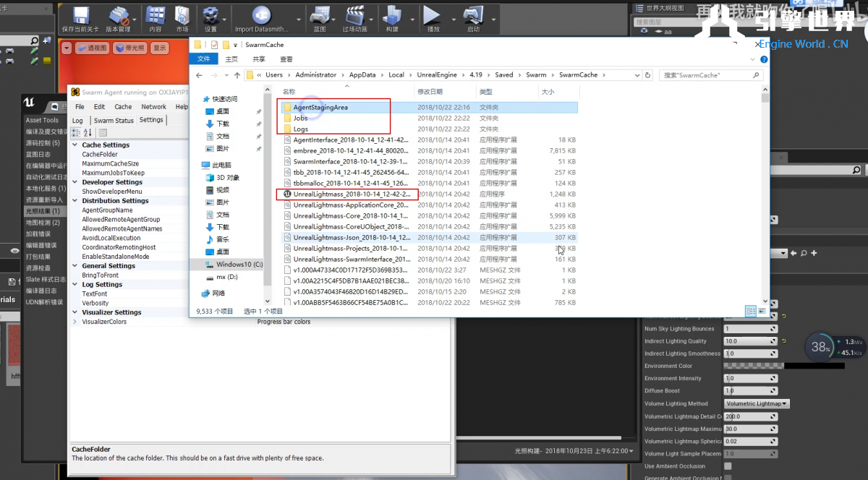Click Alphabetical sort icon in Swarm Settings
The width and height of the screenshot is (868, 480).
[x=88, y=132]
